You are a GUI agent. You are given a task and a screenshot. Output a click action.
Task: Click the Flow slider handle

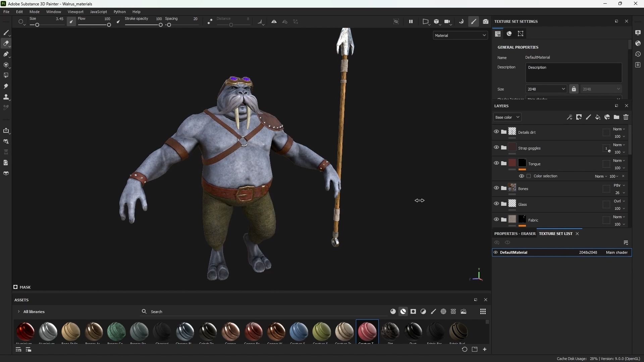point(109,25)
